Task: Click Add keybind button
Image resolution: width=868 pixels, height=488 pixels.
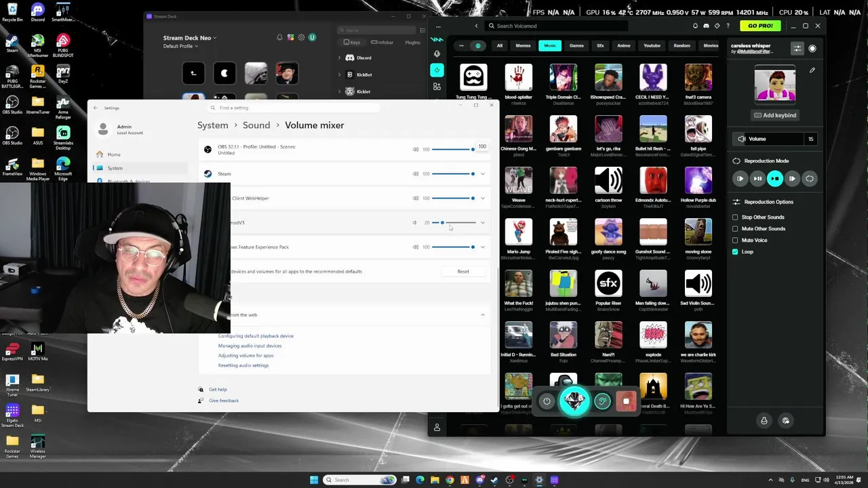Action: pyautogui.click(x=775, y=115)
